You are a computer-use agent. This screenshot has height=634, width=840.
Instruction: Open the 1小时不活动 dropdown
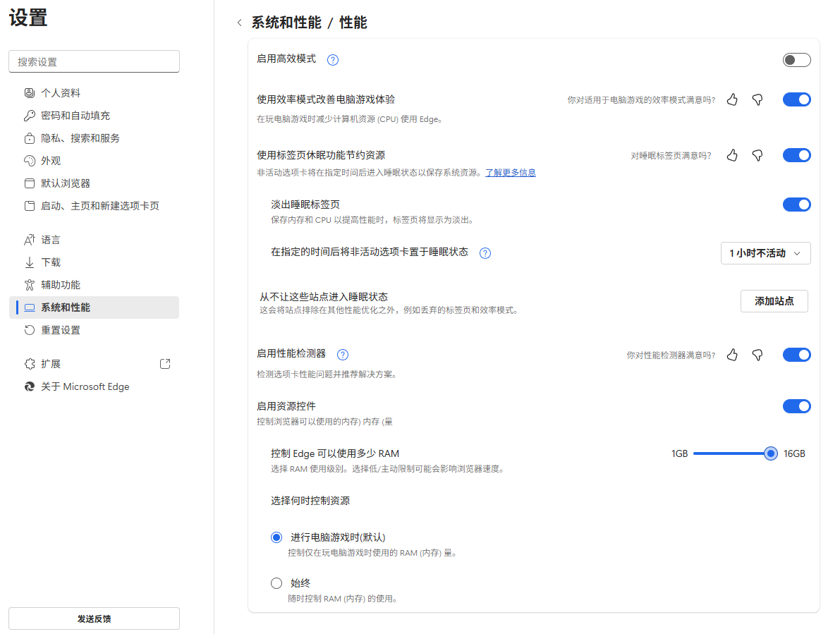765,253
